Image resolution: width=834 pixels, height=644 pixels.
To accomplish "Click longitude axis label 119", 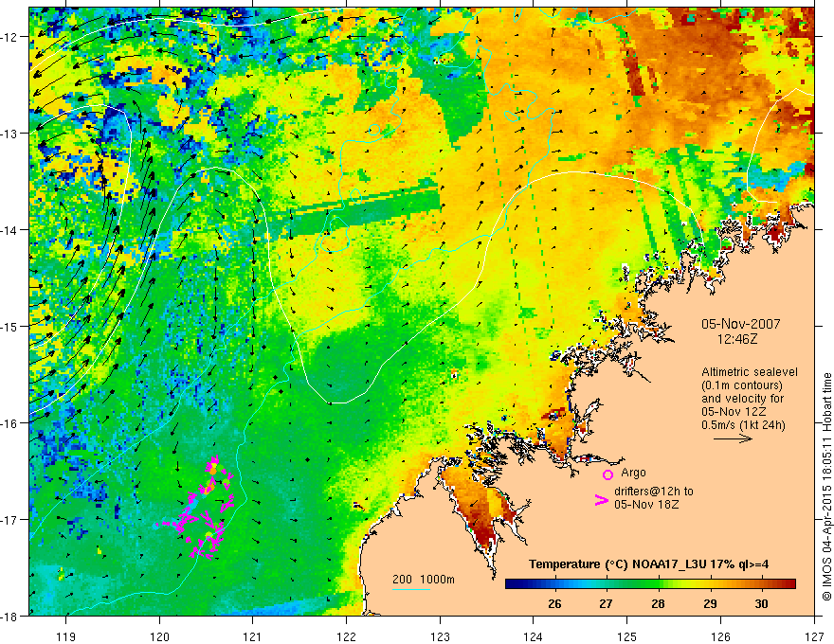I will pos(66,636).
